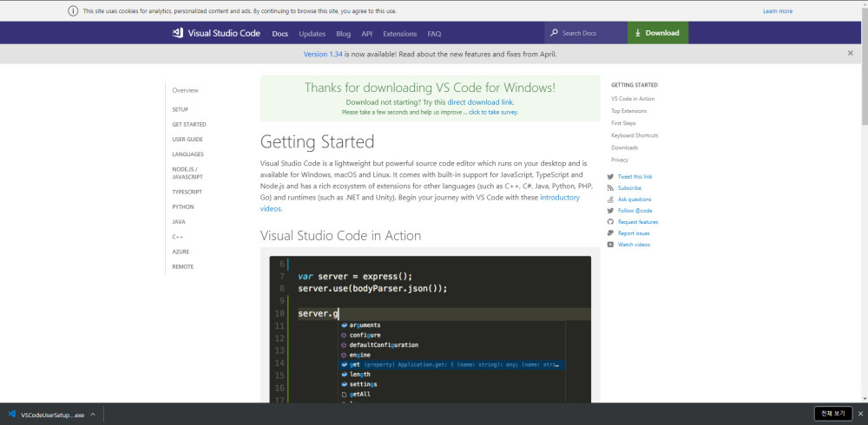Click the click to take survey link
Screen dimensions: 868x425
pyautogui.click(x=494, y=113)
